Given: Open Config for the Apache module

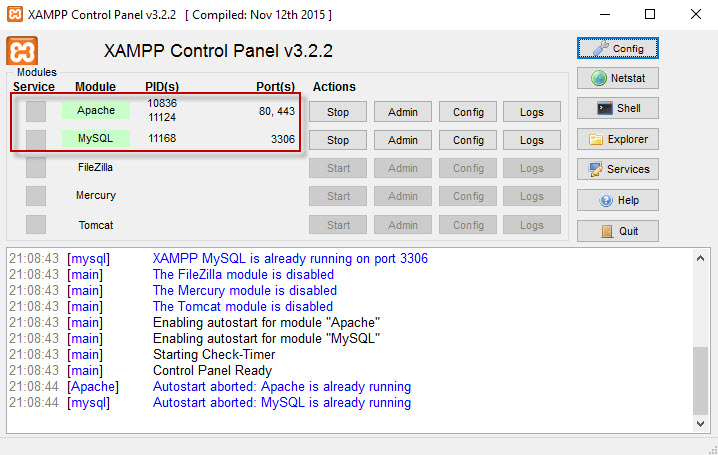Looking at the screenshot, I should [x=467, y=112].
